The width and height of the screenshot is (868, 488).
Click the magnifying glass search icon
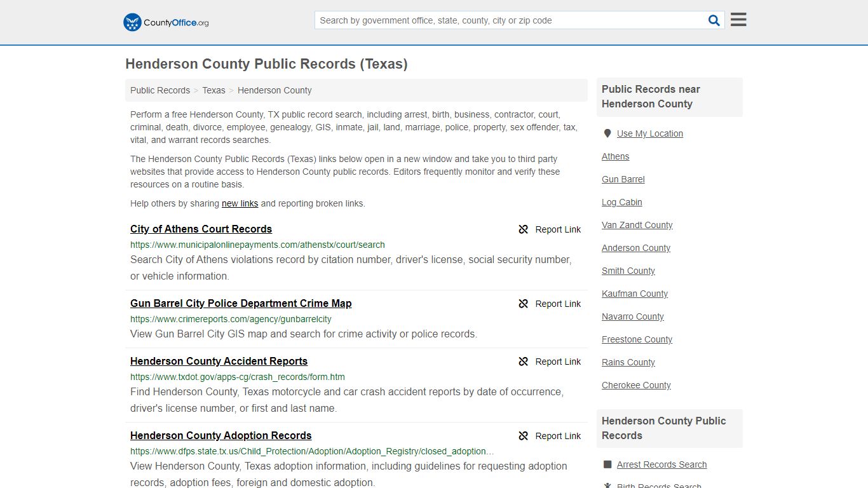[x=714, y=20]
